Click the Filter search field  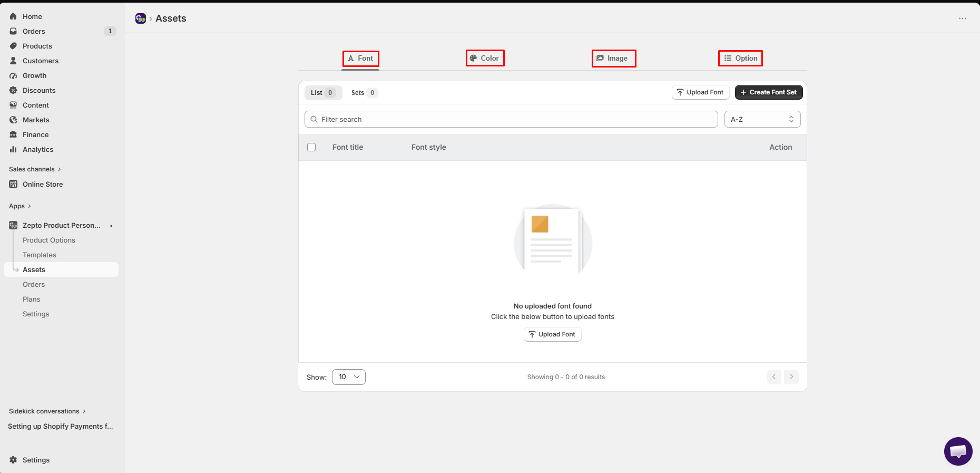(511, 119)
